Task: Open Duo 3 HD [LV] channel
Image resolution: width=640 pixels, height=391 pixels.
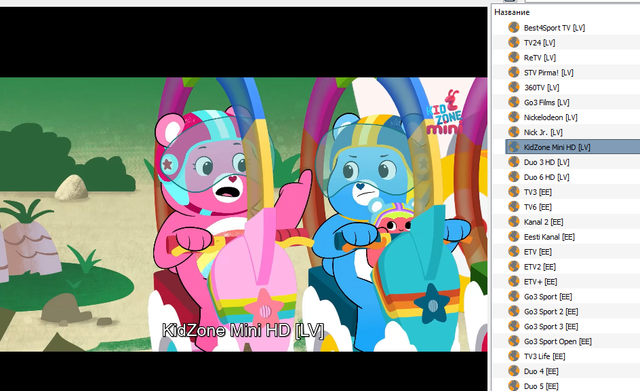Action: point(547,162)
